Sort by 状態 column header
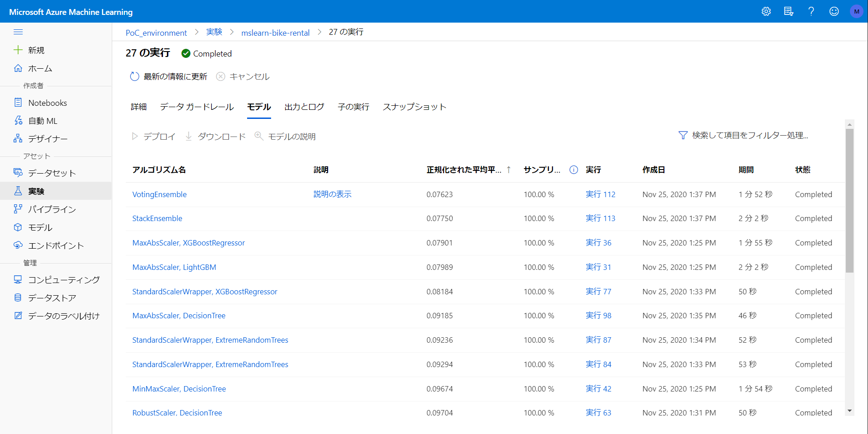 [x=802, y=170]
